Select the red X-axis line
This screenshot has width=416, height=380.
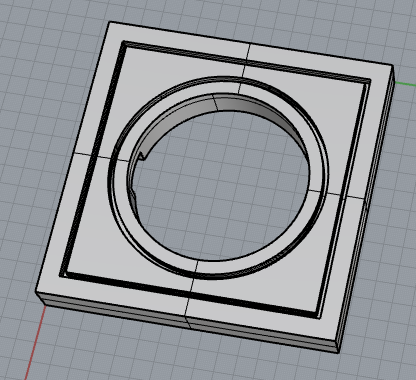pyautogui.click(x=36, y=342)
